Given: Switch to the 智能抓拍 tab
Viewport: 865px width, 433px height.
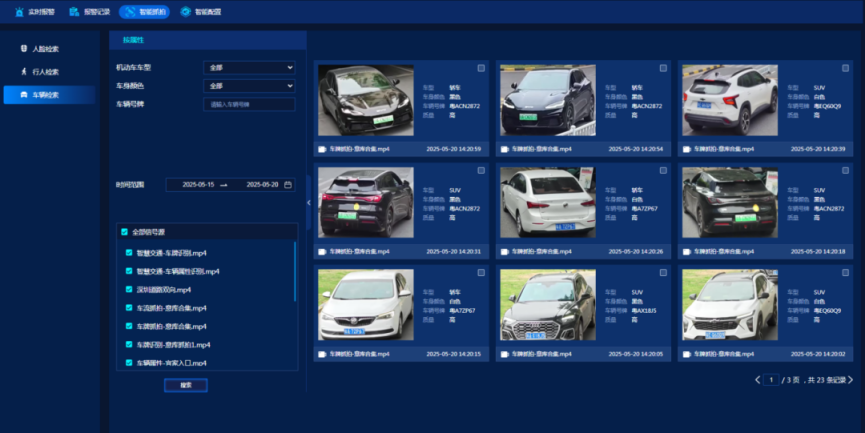Looking at the screenshot, I should tap(143, 12).
